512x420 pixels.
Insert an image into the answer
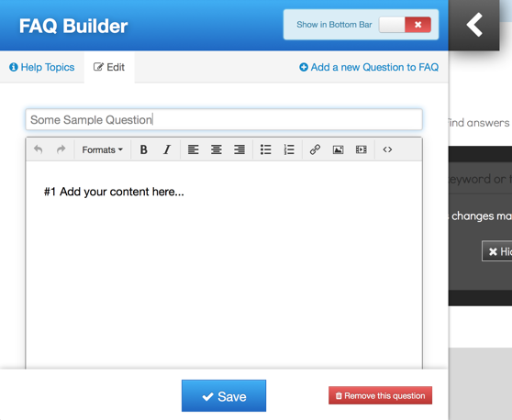pos(339,149)
